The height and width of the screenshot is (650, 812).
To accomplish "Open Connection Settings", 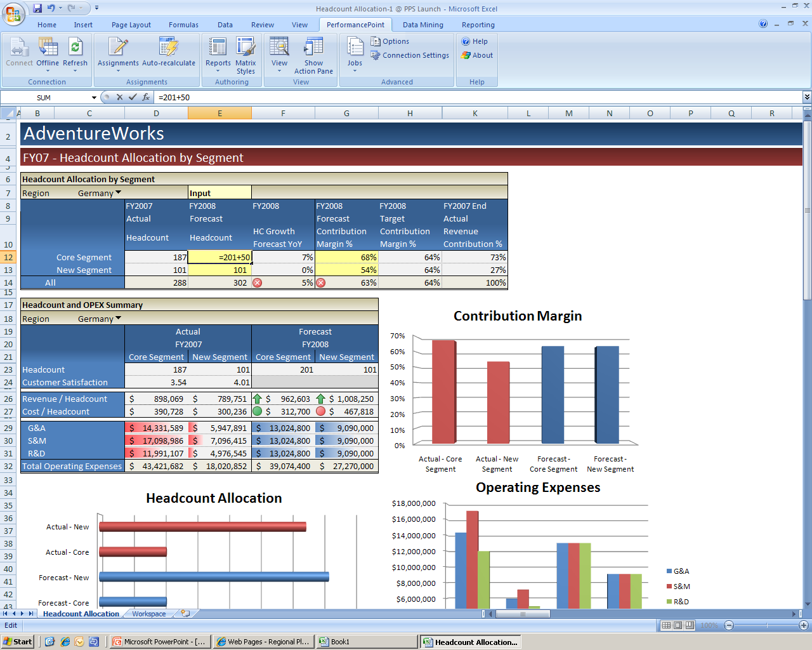I will pyautogui.click(x=410, y=55).
